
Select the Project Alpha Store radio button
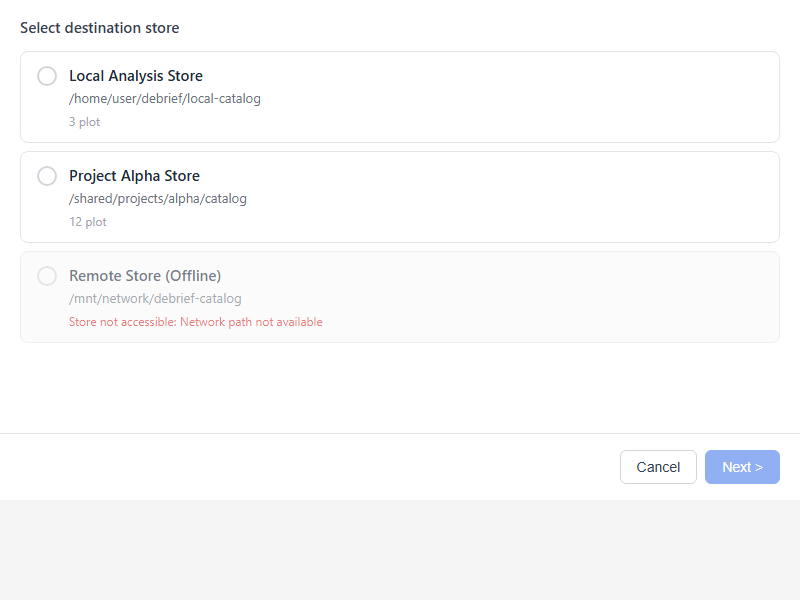47,176
